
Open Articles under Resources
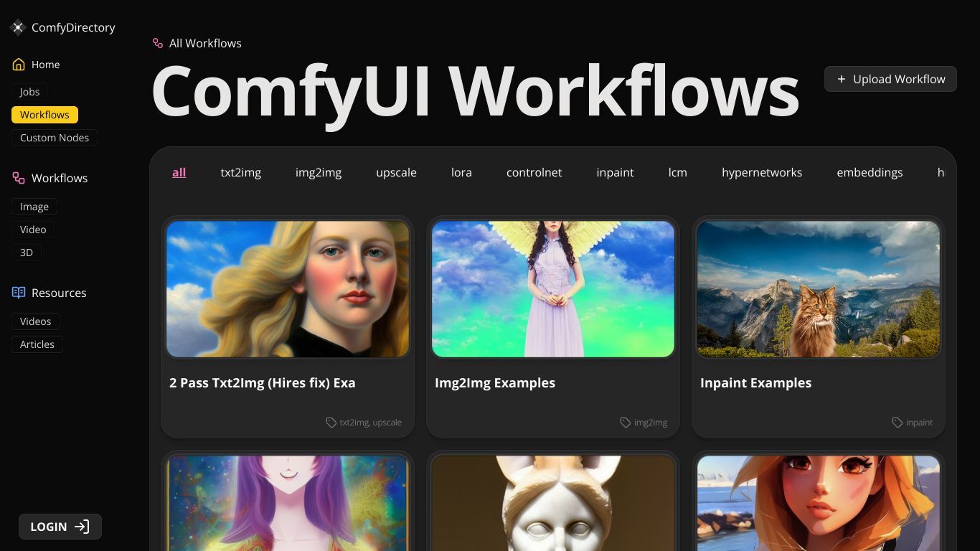[37, 344]
